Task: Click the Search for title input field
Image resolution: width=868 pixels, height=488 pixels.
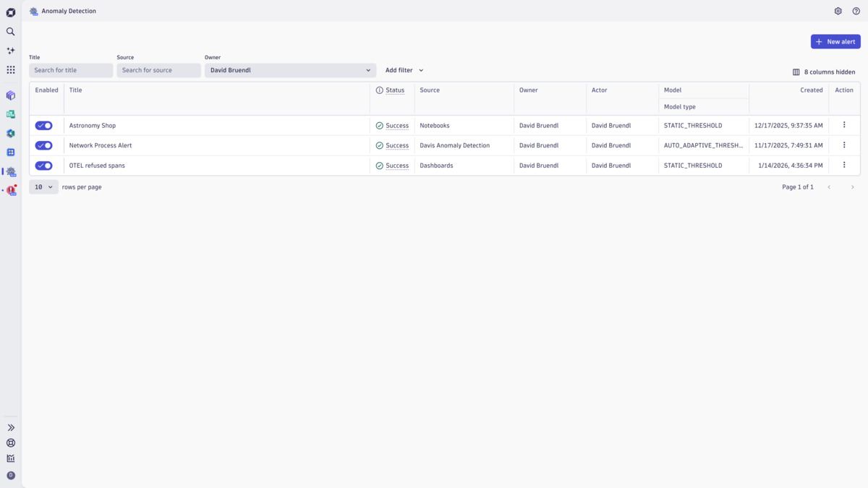Action: tap(70, 70)
